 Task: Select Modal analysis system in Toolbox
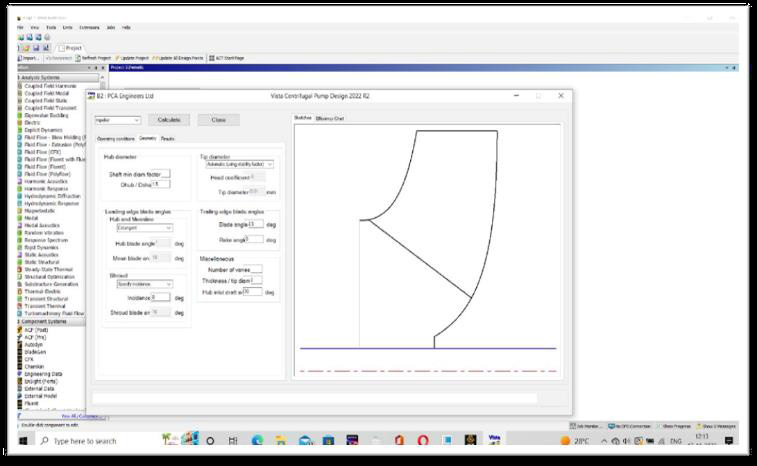point(31,218)
